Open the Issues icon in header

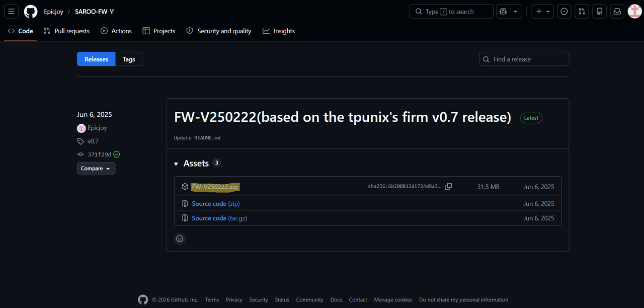point(565,11)
